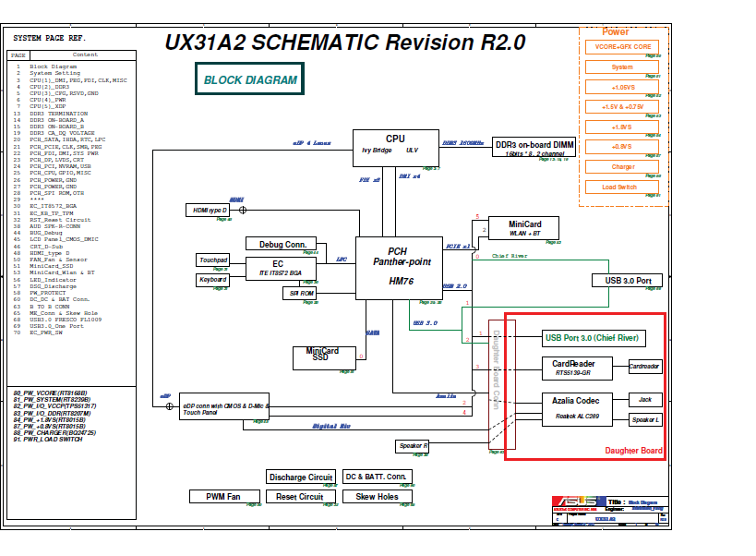Click the Reset Circuit block
The image size is (756, 556).
coord(301,496)
